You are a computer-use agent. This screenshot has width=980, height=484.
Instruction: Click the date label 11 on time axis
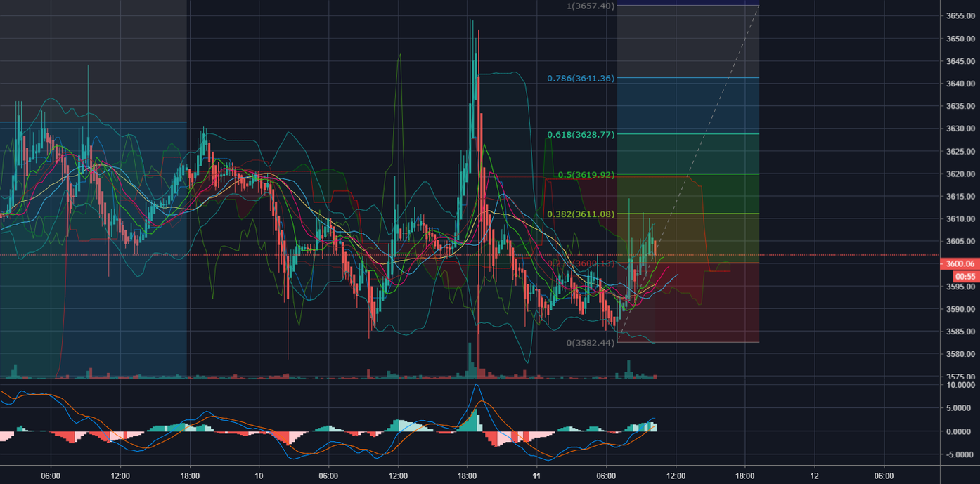point(535,475)
